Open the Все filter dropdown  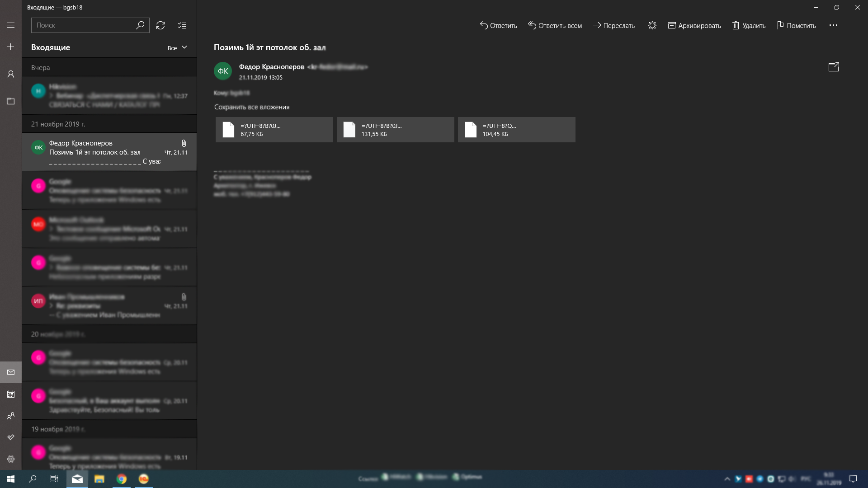click(x=177, y=47)
